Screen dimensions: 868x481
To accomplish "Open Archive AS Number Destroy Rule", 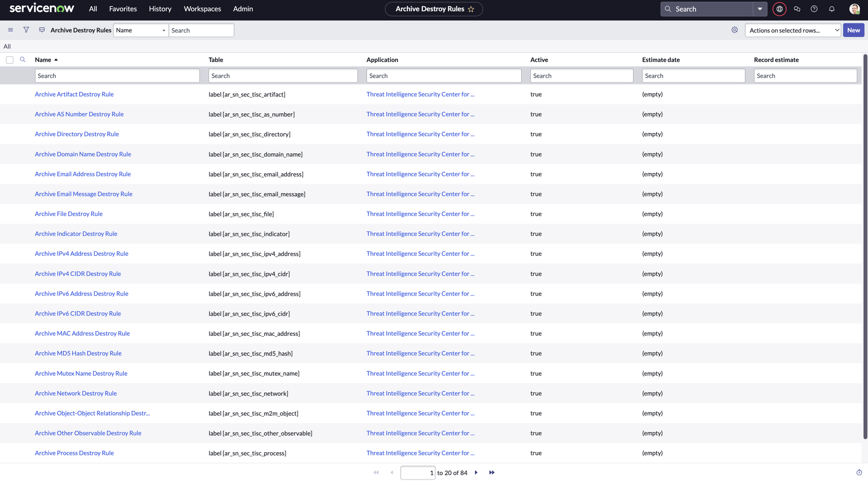I will click(x=79, y=114).
